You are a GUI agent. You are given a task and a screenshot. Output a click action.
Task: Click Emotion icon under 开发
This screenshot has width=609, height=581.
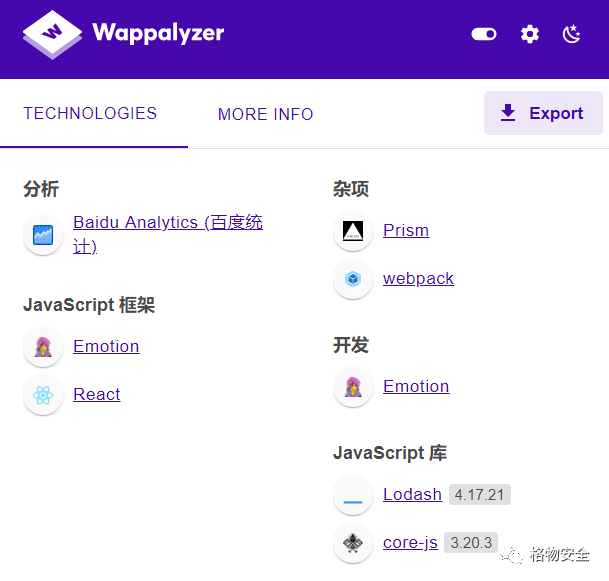(x=353, y=387)
